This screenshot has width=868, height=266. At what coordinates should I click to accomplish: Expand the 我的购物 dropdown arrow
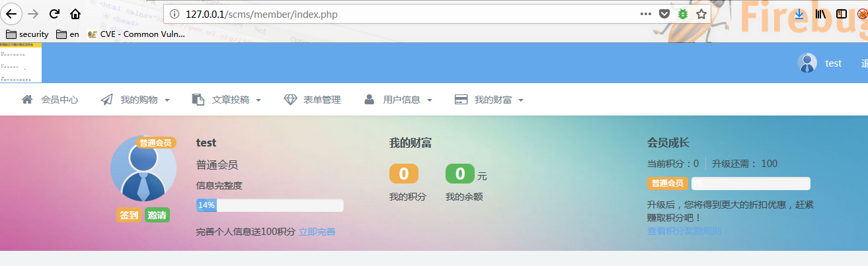(x=167, y=100)
